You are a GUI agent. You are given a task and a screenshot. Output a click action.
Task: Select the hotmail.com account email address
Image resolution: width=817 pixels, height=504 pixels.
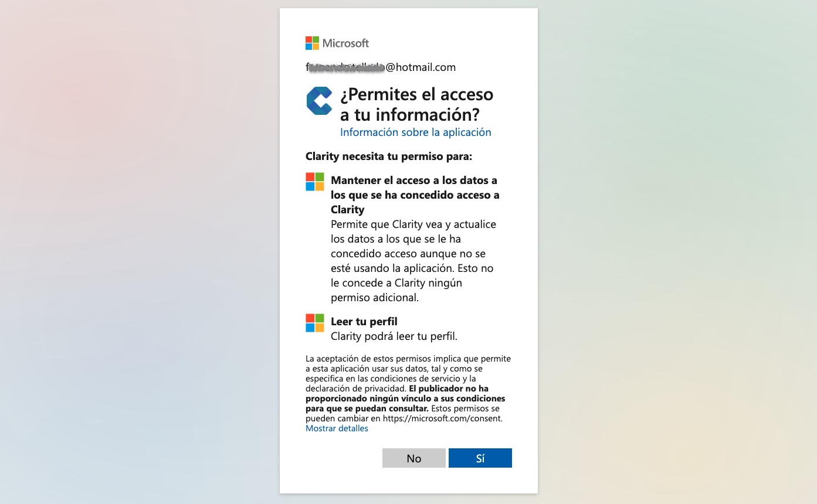(x=381, y=67)
